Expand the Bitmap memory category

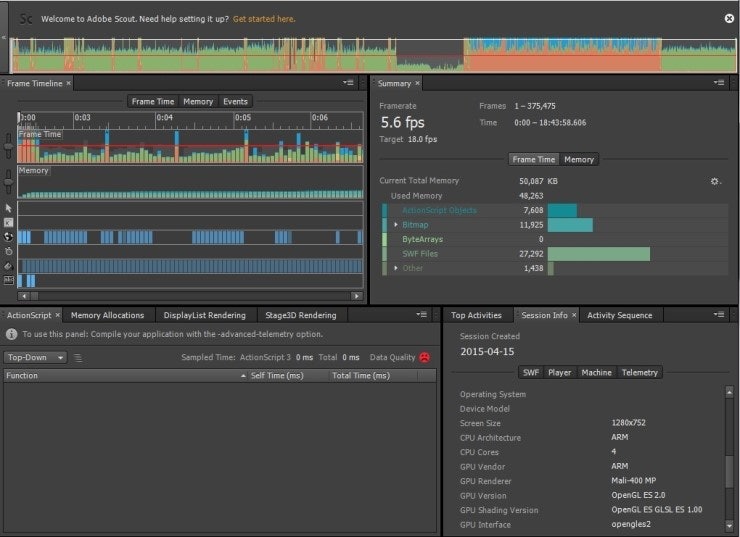click(x=396, y=225)
